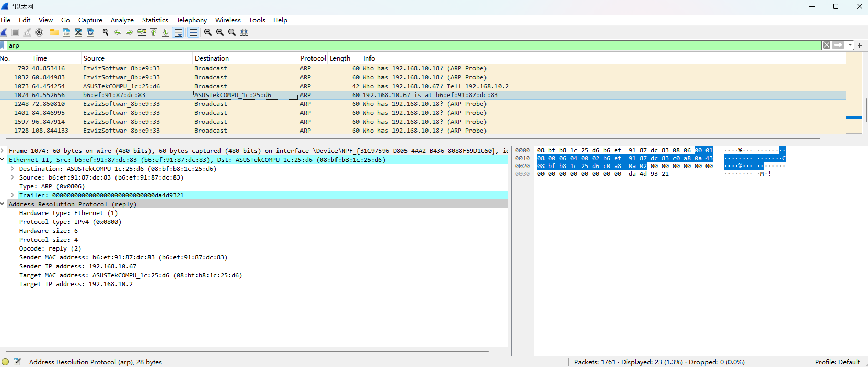Toggle packet list colorization rules
868x367 pixels.
pyautogui.click(x=193, y=32)
